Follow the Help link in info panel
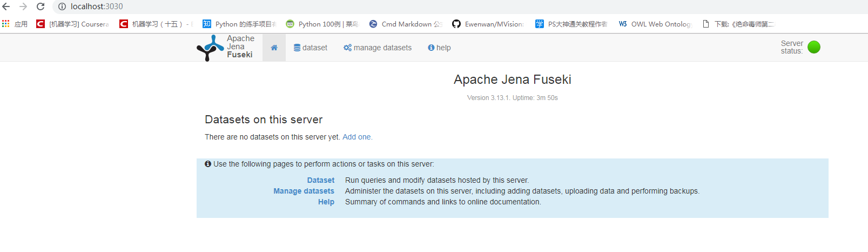The width and height of the screenshot is (868, 252). point(326,202)
